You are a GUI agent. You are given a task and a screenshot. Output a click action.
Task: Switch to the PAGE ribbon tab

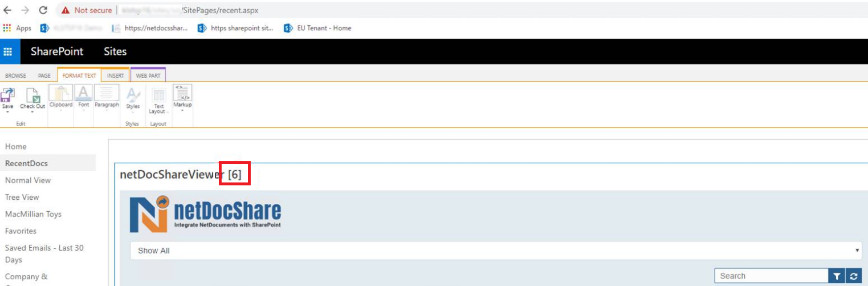pos(44,75)
